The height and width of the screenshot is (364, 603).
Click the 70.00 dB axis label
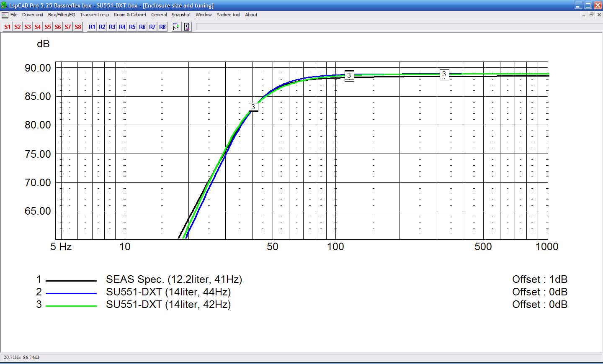click(38, 182)
